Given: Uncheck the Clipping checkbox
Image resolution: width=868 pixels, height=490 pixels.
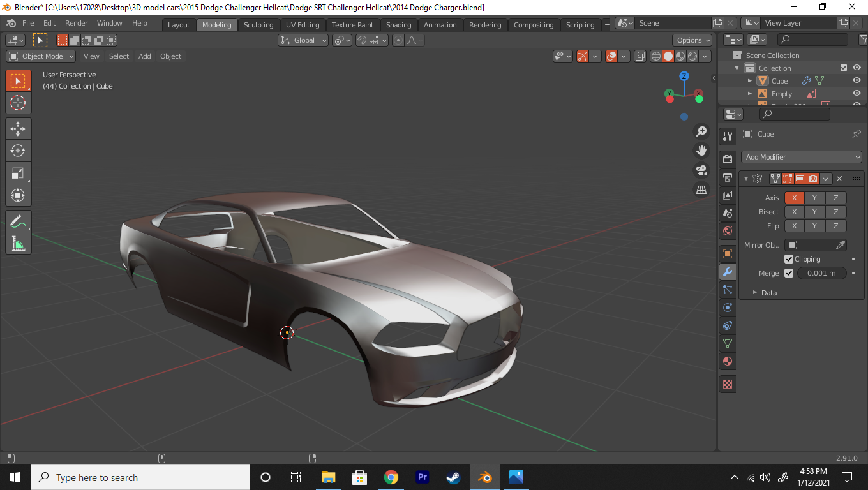Looking at the screenshot, I should pyautogui.click(x=789, y=259).
